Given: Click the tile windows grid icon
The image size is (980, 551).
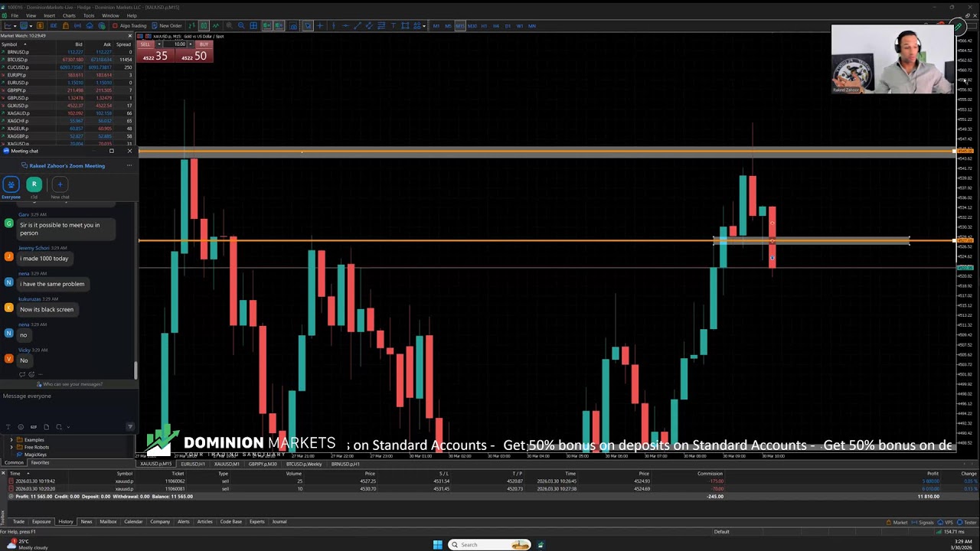Looking at the screenshot, I should (253, 25).
